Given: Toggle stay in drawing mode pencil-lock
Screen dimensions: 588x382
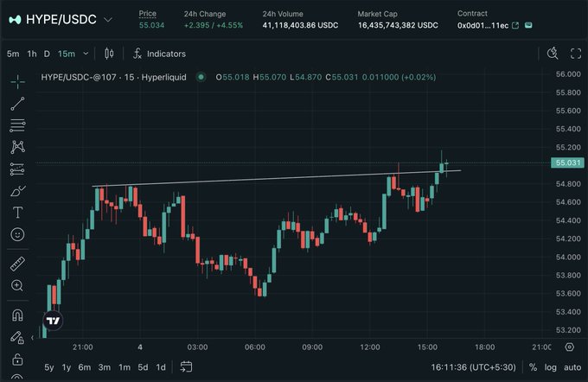Looking at the screenshot, I should 17,337.
